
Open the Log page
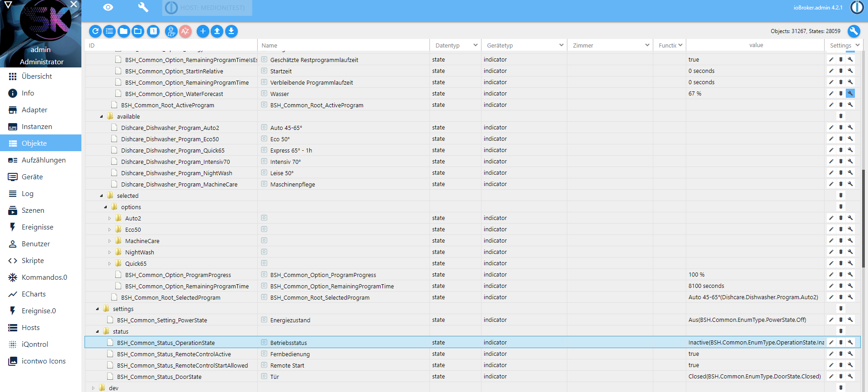coord(41,193)
